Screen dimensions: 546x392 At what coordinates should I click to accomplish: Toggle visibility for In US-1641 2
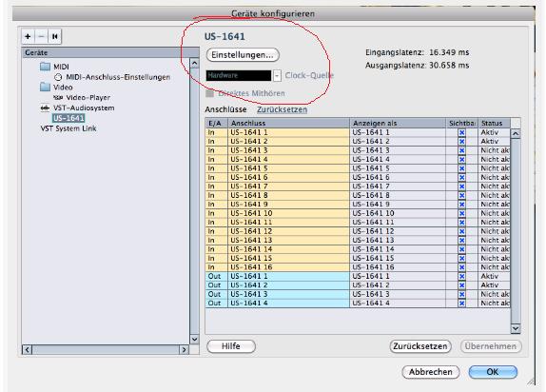(x=461, y=142)
